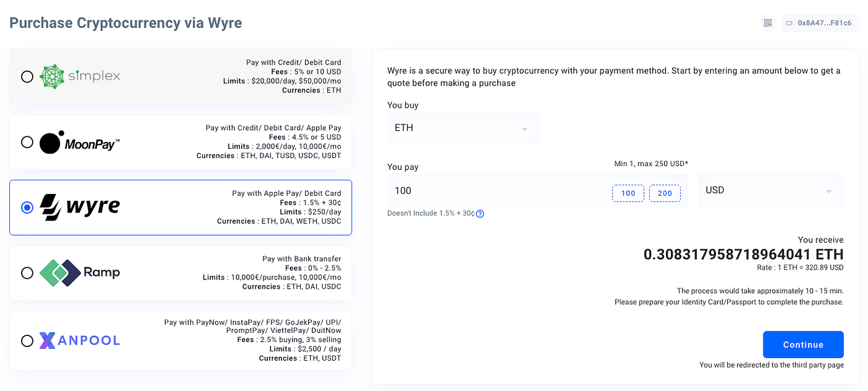
Task: Choose the 200 preset amount
Action: pos(665,193)
